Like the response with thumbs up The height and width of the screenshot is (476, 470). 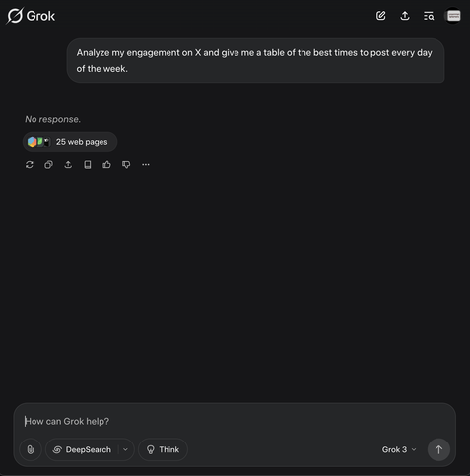pos(106,164)
